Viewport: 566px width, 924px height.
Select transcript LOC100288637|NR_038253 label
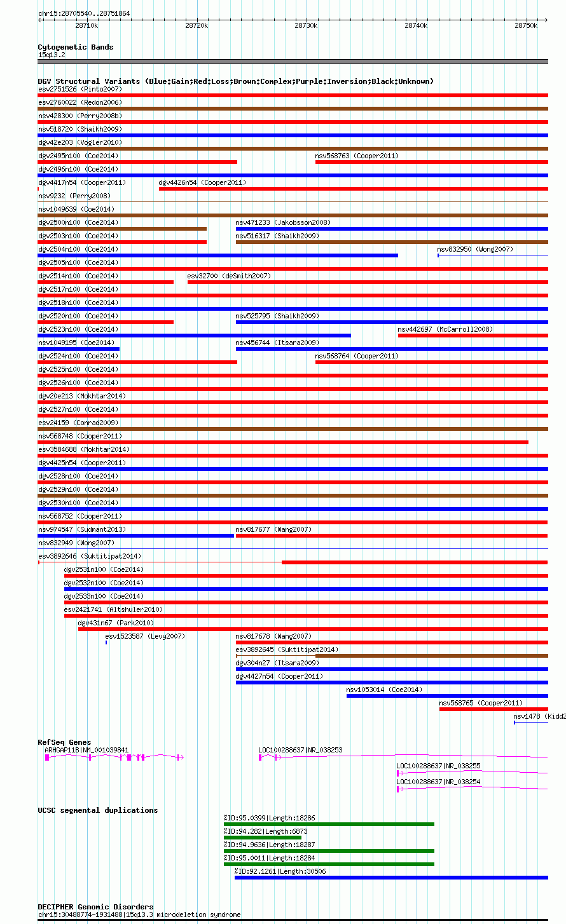(x=300, y=750)
